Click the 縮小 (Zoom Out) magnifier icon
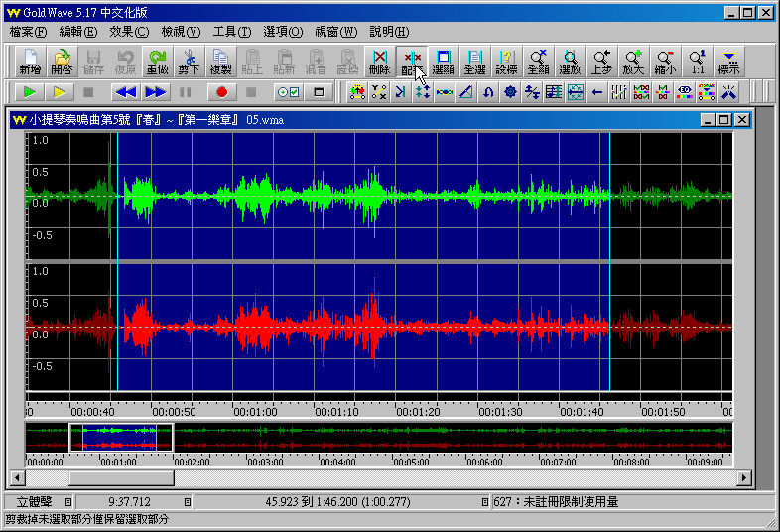 [665, 62]
